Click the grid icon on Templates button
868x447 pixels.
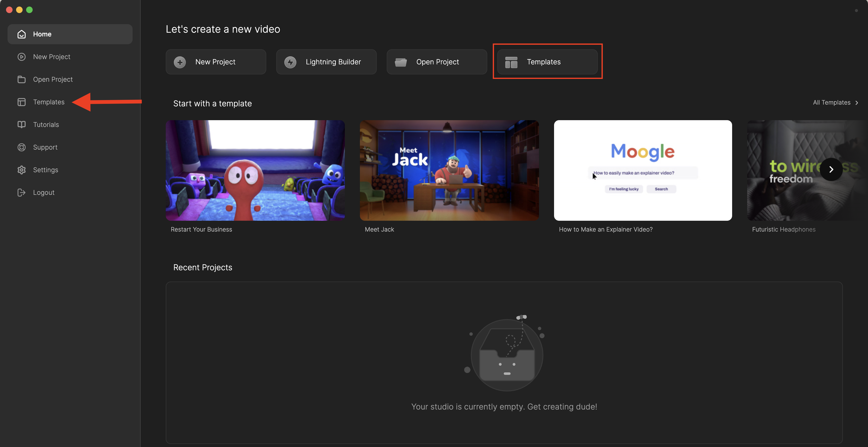(x=511, y=62)
